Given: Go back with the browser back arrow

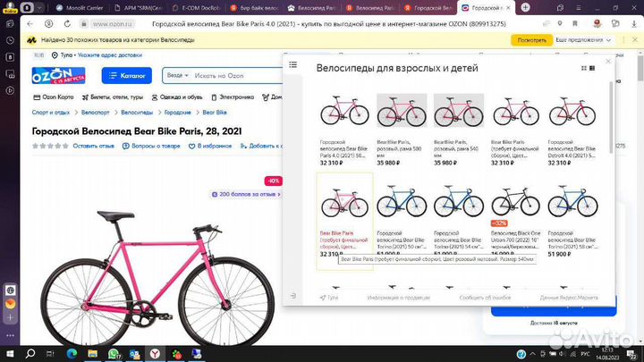Looking at the screenshot, I should click(30, 24).
